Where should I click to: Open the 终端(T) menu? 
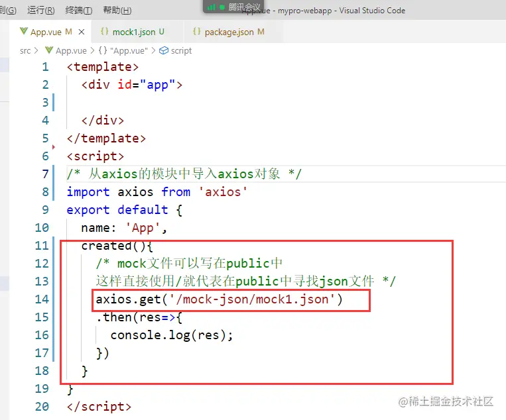coord(79,11)
